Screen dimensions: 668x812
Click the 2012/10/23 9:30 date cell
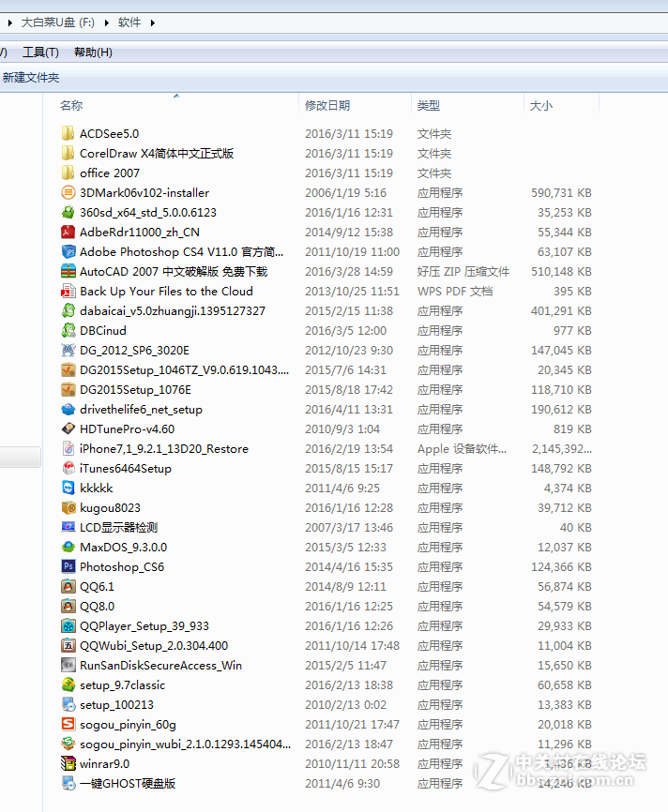coord(349,351)
